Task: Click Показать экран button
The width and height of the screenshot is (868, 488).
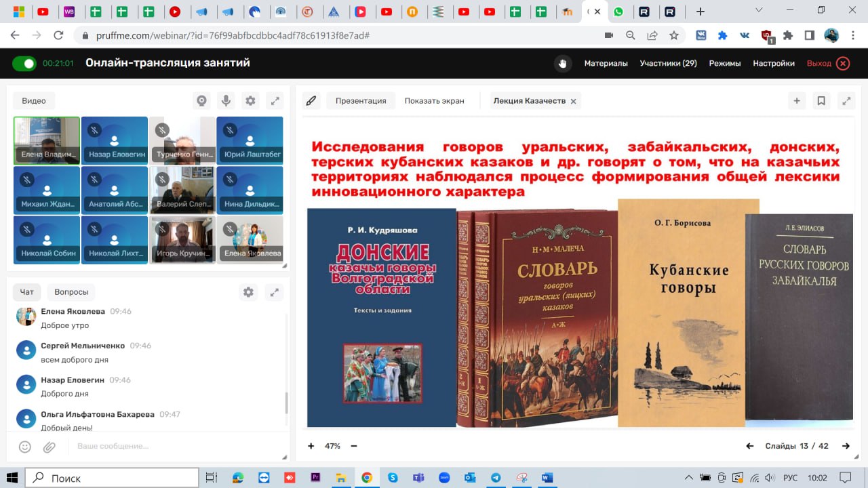Action: pyautogui.click(x=434, y=101)
